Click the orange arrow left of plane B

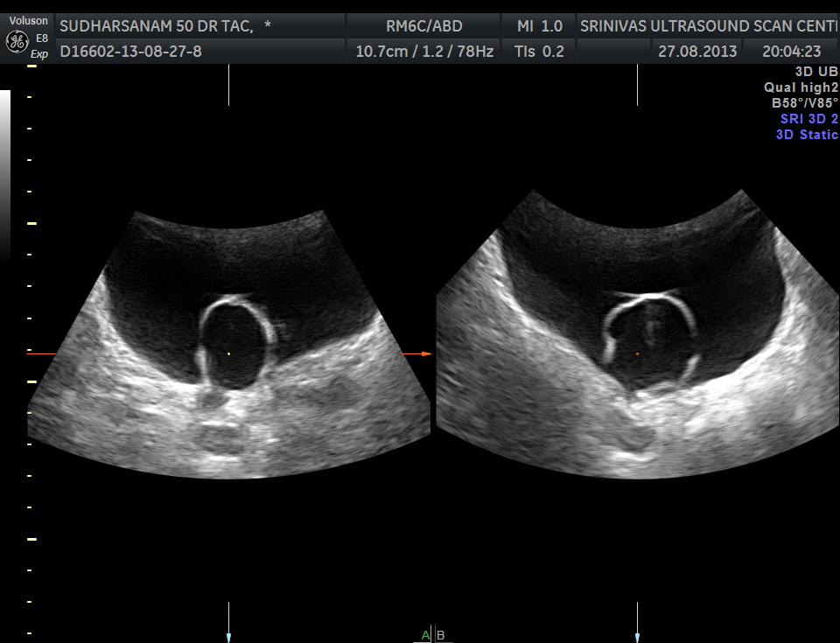[x=417, y=354]
